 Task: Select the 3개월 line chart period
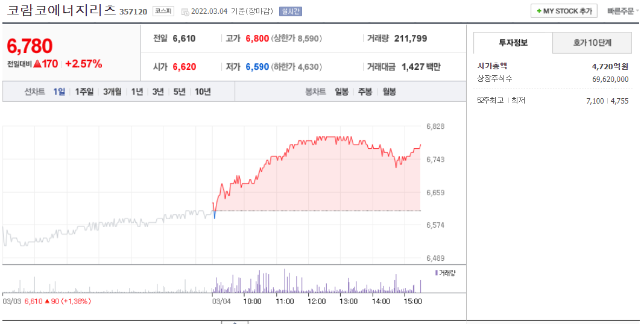[x=112, y=92]
